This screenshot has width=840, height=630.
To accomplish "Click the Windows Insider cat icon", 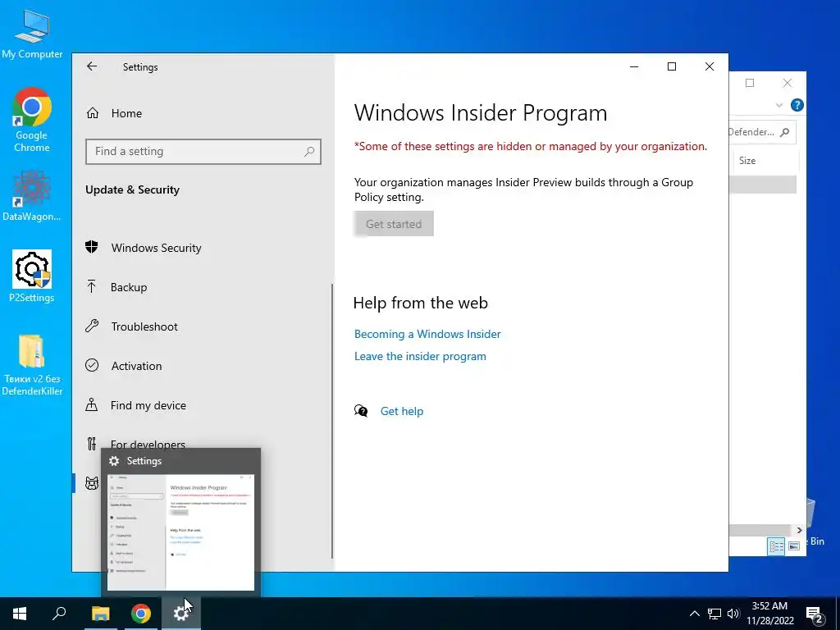I will (92, 483).
